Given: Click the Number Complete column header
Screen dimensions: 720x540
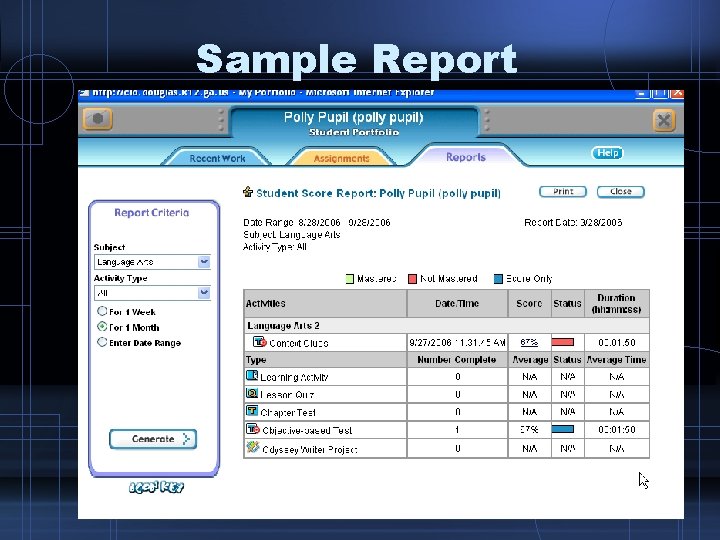Looking at the screenshot, I should point(457,360).
